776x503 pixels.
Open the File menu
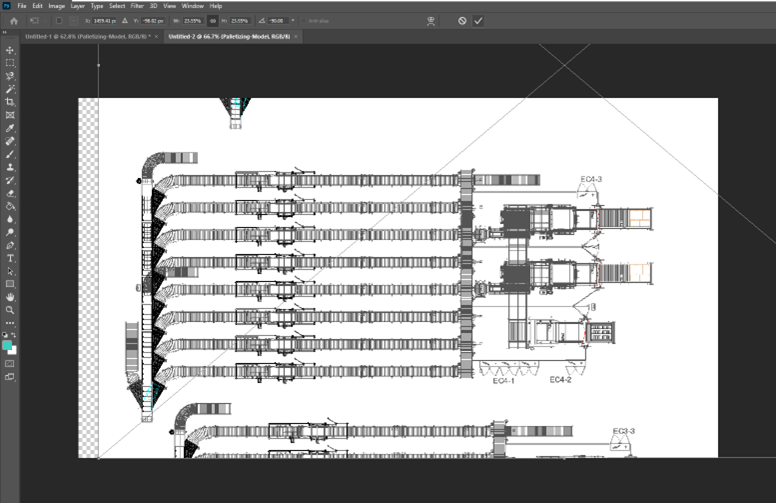click(x=22, y=6)
